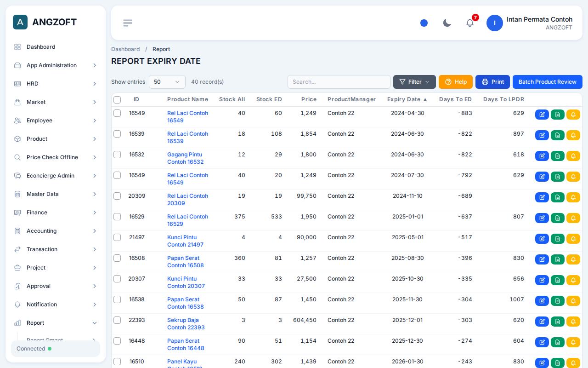Click the ANGZOFT logo icon in the sidebar
Viewport: 588px width, 368px height.
coord(20,22)
